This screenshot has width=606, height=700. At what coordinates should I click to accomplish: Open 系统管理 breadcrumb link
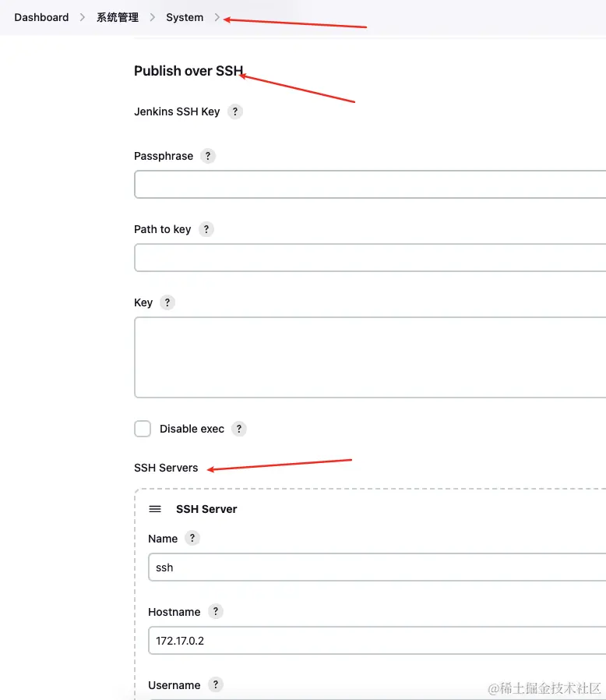[x=118, y=17]
